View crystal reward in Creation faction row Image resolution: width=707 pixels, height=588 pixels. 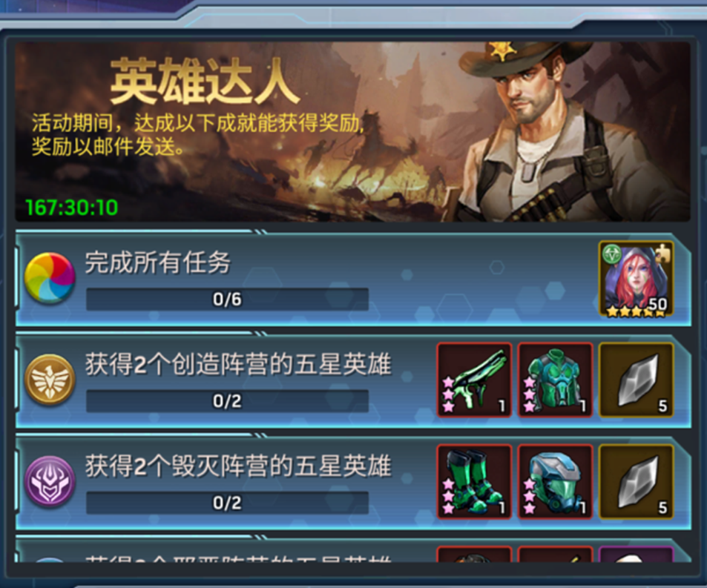[637, 380]
